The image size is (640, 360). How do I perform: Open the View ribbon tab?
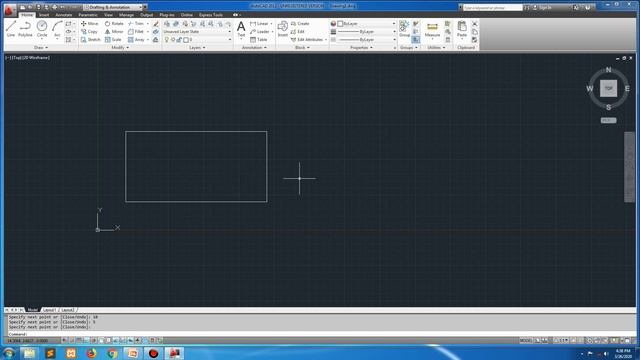point(108,15)
